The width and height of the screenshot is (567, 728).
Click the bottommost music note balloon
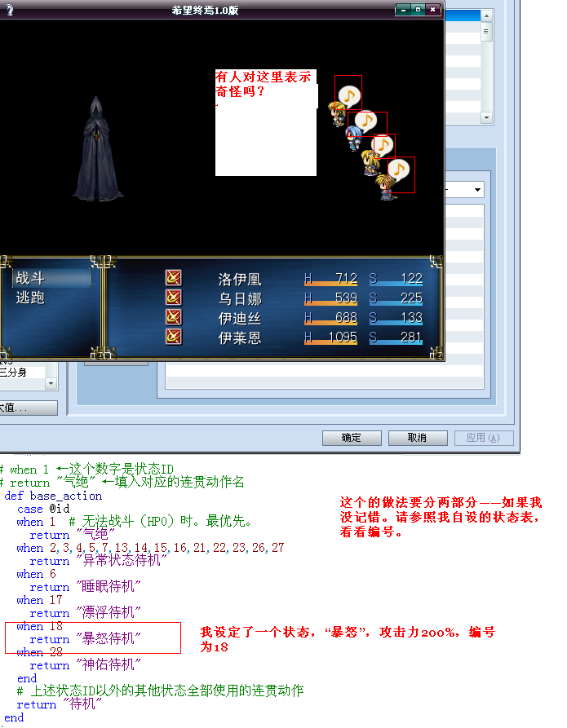(x=398, y=169)
